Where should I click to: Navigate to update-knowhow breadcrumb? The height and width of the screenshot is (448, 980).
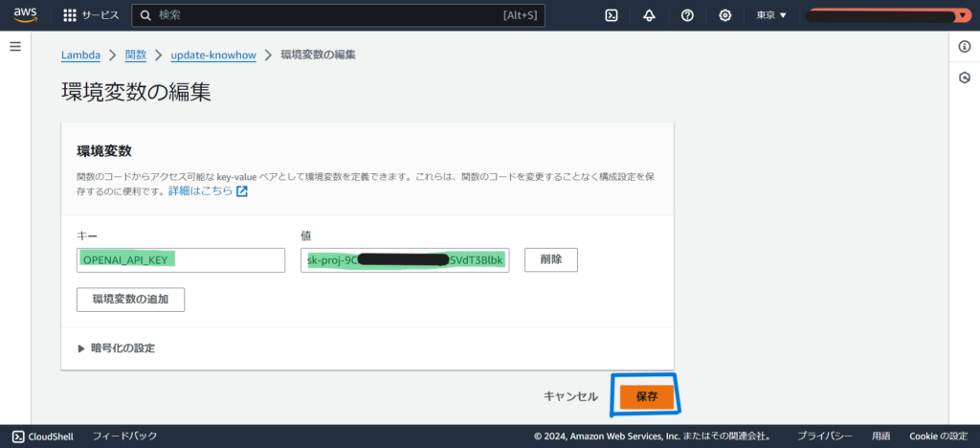click(213, 56)
